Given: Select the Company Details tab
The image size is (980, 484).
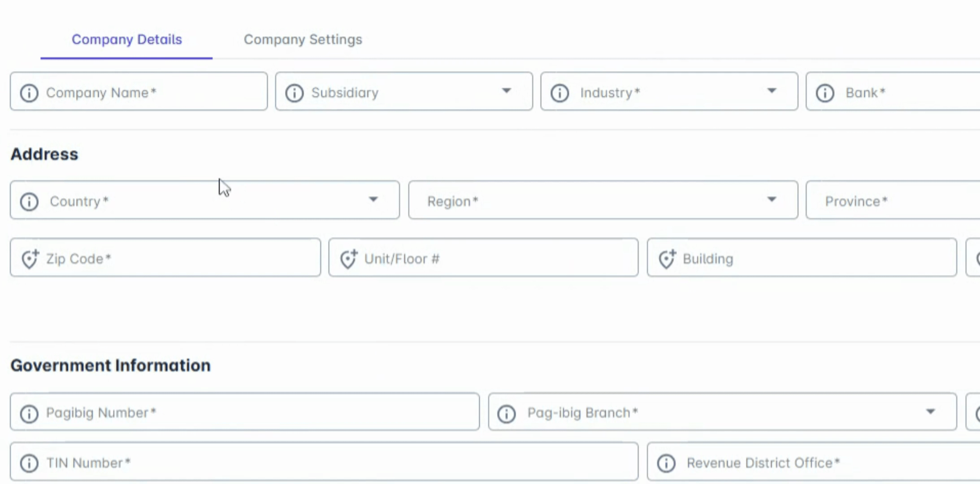Looking at the screenshot, I should (x=127, y=39).
